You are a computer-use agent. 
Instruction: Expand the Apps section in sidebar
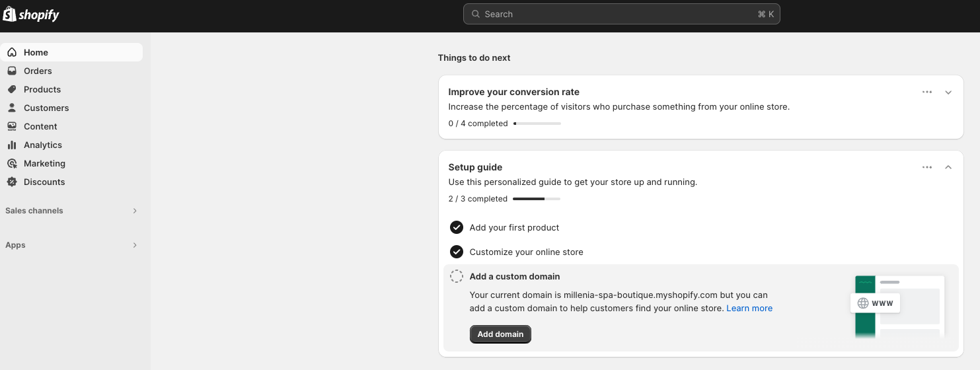click(x=135, y=245)
